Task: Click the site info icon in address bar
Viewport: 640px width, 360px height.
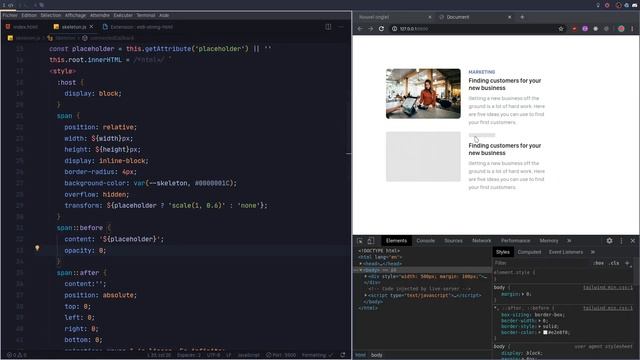Action: (394, 29)
